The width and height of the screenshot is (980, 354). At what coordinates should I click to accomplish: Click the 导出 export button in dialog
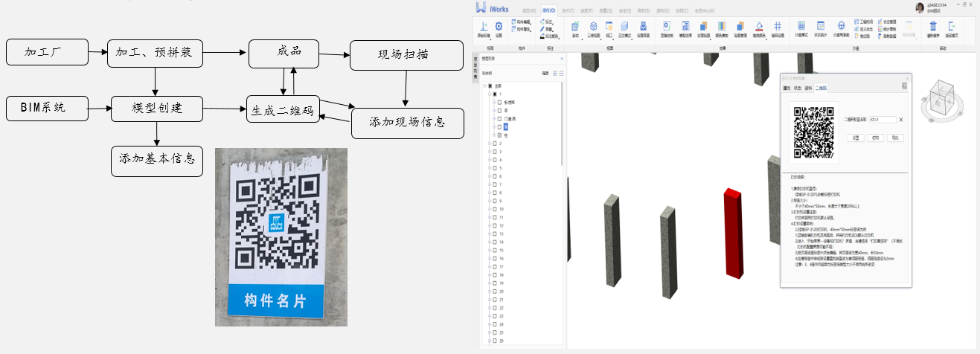(895, 138)
